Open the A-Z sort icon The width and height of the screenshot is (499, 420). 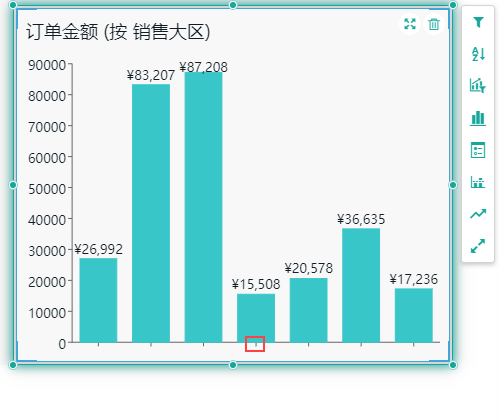478,54
